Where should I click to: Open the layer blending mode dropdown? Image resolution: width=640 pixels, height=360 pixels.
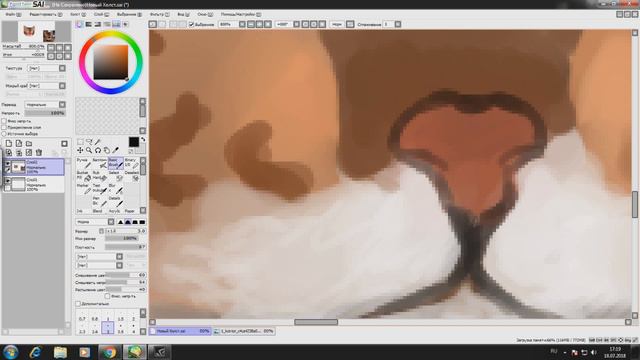coord(62,105)
